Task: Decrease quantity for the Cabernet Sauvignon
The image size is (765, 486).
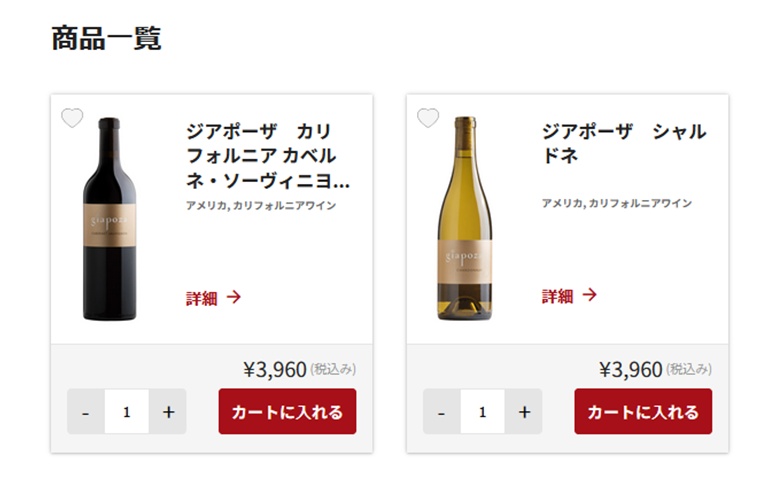Action: point(86,412)
